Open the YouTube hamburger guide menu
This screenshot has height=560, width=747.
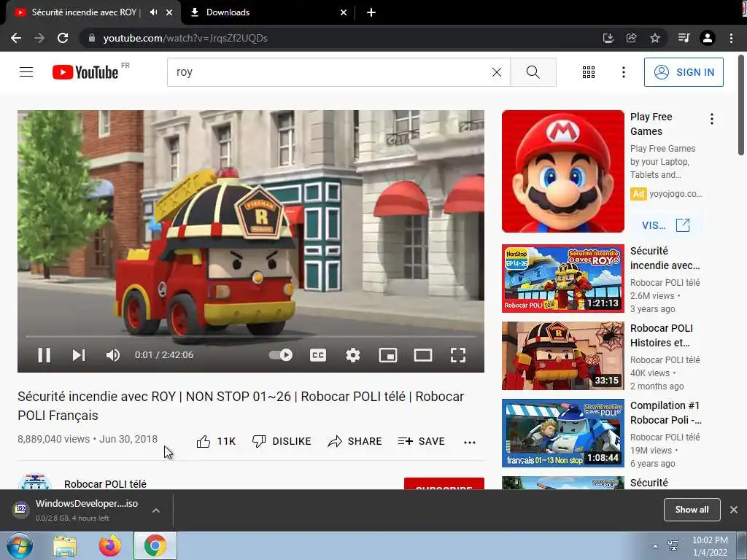pyautogui.click(x=26, y=72)
